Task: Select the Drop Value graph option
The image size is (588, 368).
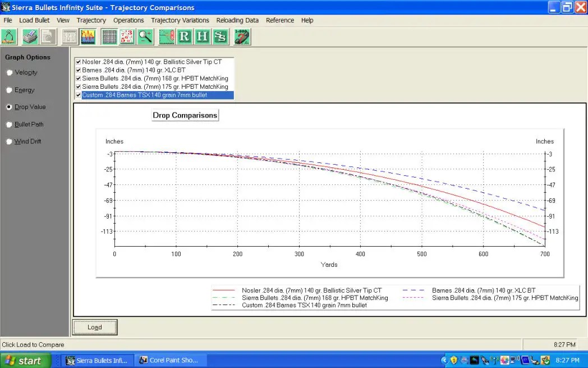Action: [x=26, y=107]
